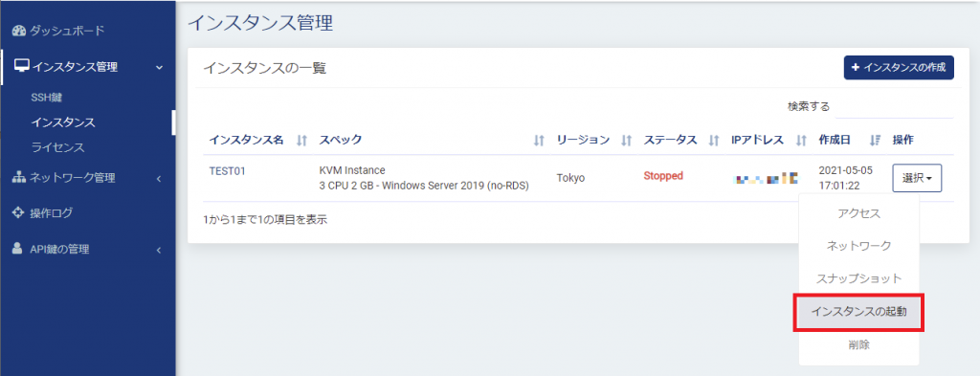Screen dimensions: 980x376
Task: Sort by インスタンス名 using its sort arrows
Action: pos(301,141)
